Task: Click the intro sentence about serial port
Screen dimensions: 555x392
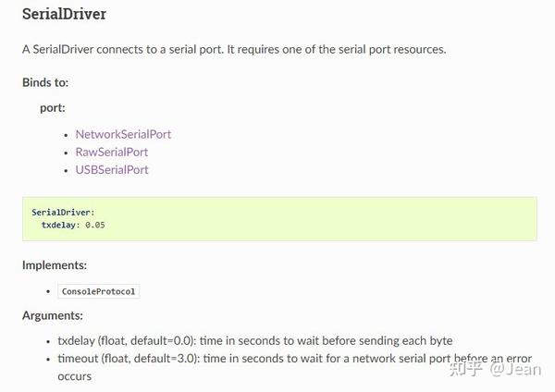Action: pyautogui.click(x=234, y=49)
